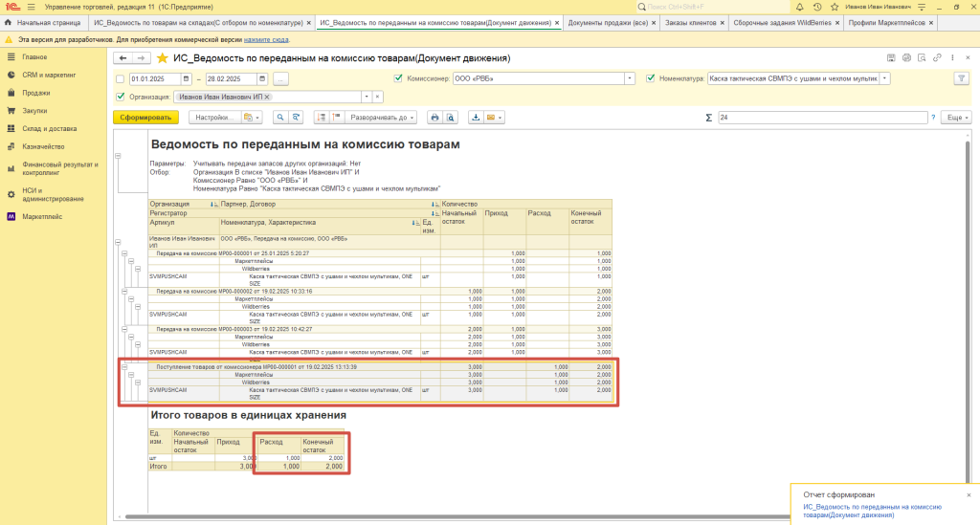The image size is (980, 525).
Task: Collapse Передача на комиссию МР00-000003 group
Action: (x=124, y=329)
